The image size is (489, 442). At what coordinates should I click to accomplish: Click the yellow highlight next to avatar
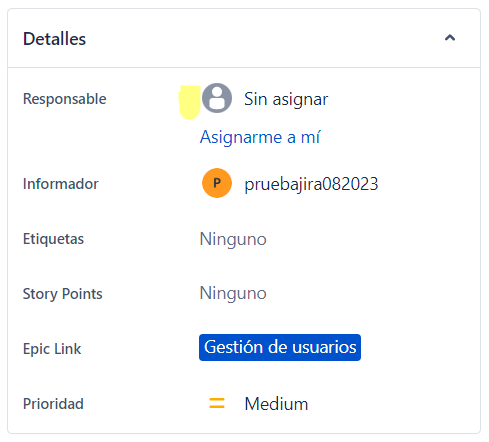pos(190,102)
